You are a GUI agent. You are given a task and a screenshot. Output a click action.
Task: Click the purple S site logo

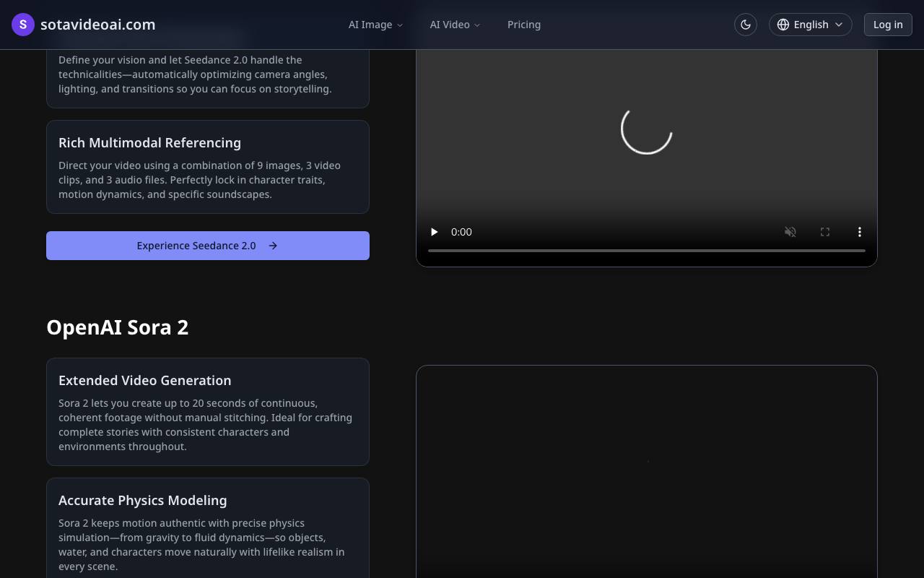coord(23,25)
